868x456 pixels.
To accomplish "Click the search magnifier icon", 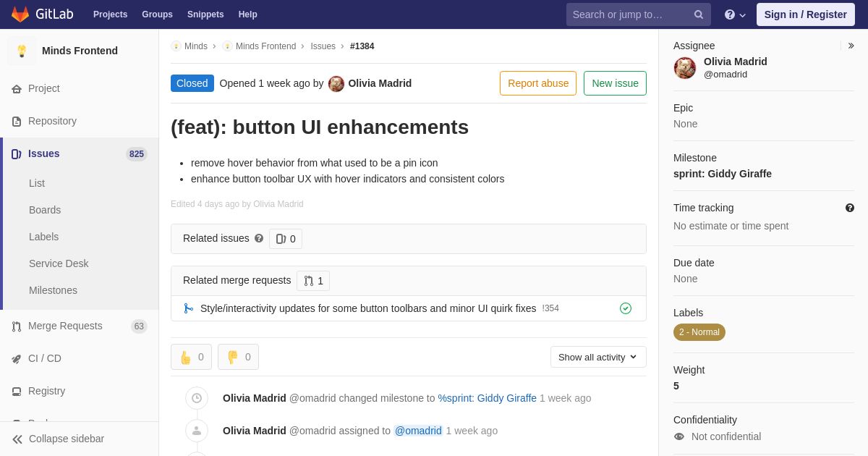I will (698, 14).
